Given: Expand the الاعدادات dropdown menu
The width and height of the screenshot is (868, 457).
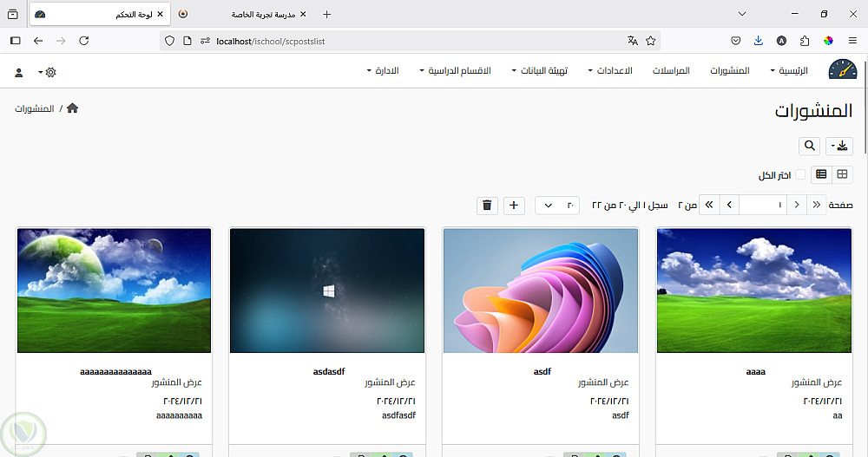Looking at the screenshot, I should coord(610,70).
